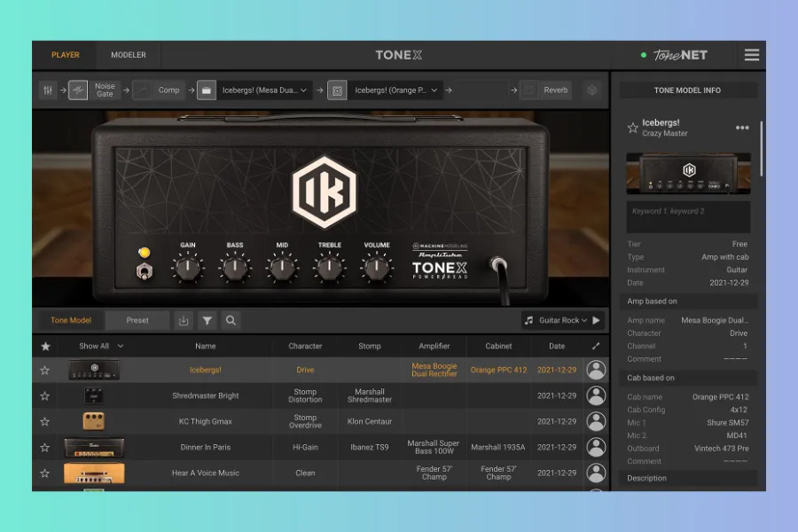Click the mixer settings icon in signal chain
The image size is (798, 532).
49,90
